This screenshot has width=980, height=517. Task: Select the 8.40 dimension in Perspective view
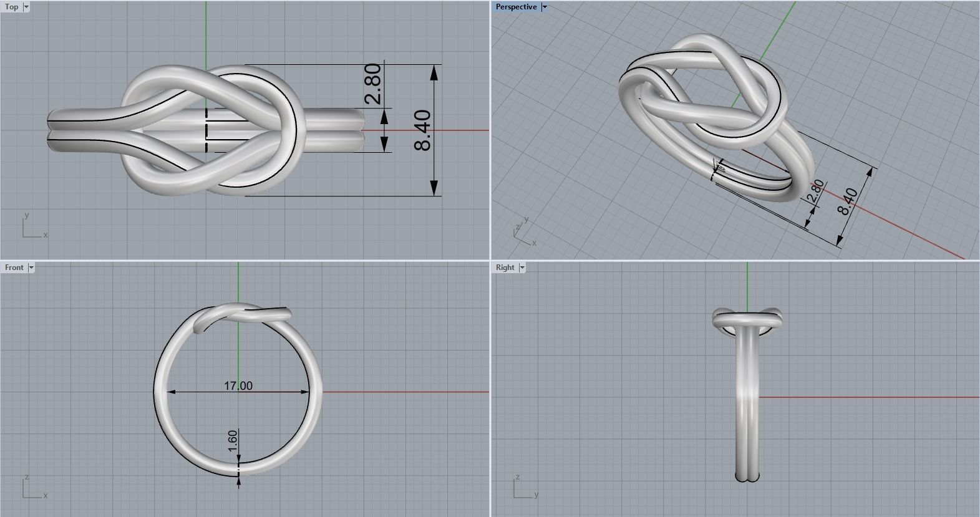click(847, 201)
